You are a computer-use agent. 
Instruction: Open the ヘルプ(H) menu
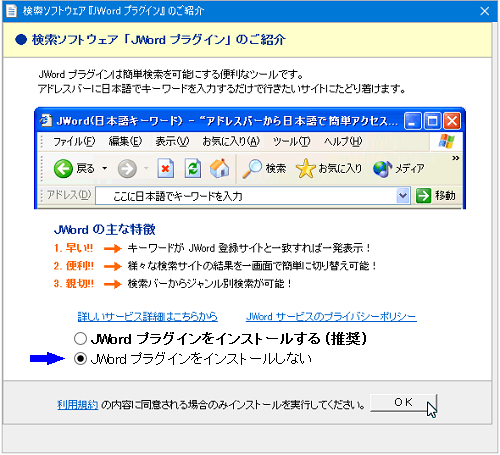pyautogui.click(x=343, y=141)
